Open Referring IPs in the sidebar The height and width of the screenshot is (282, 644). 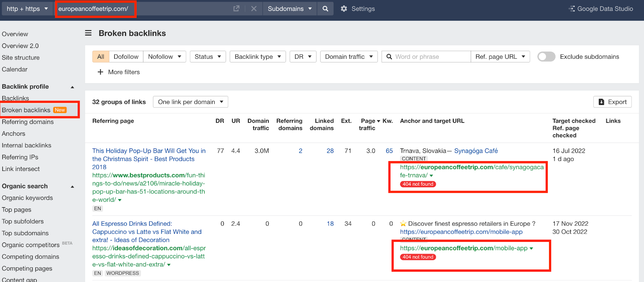coord(20,157)
